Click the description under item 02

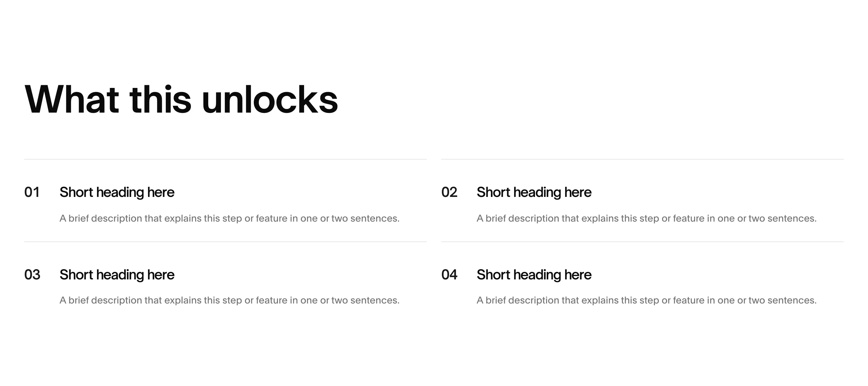click(x=646, y=219)
